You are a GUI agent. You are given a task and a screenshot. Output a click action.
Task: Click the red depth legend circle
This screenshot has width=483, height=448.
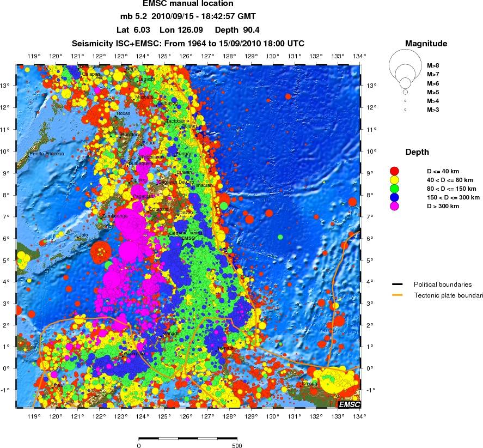click(x=394, y=171)
